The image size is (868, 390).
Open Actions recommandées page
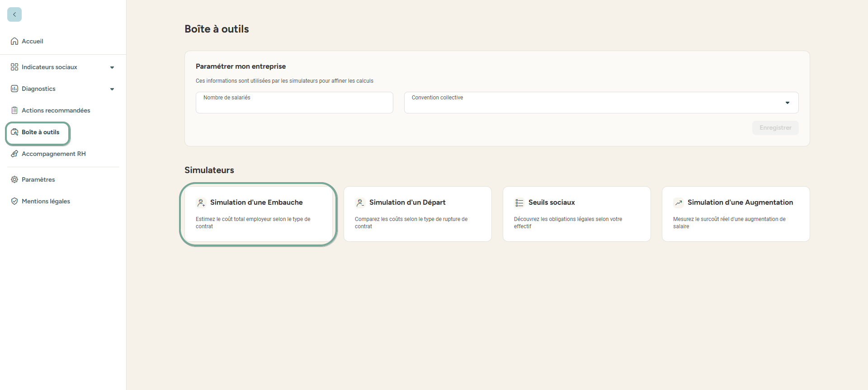coord(56,110)
